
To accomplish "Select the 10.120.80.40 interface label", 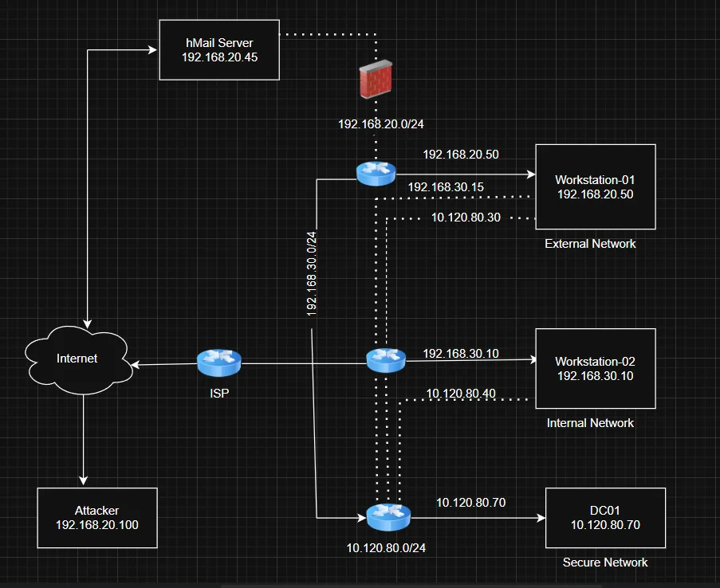I will tap(461, 393).
